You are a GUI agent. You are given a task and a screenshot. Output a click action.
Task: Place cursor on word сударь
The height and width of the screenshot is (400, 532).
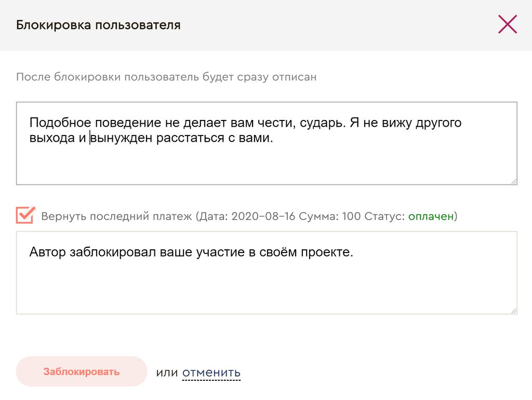[321, 123]
